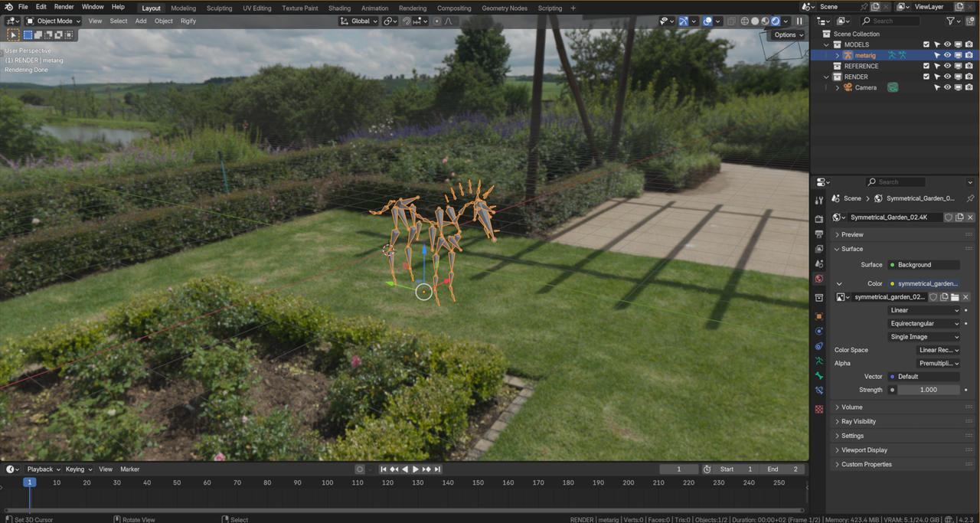Collapse the Surface panel
The width and height of the screenshot is (980, 523).
pyautogui.click(x=903, y=249)
